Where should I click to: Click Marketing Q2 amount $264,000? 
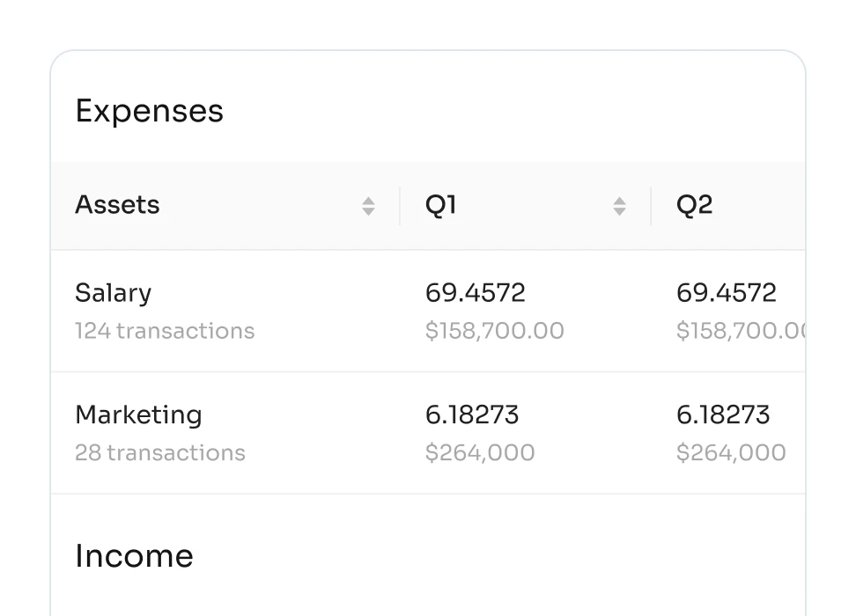click(x=730, y=452)
